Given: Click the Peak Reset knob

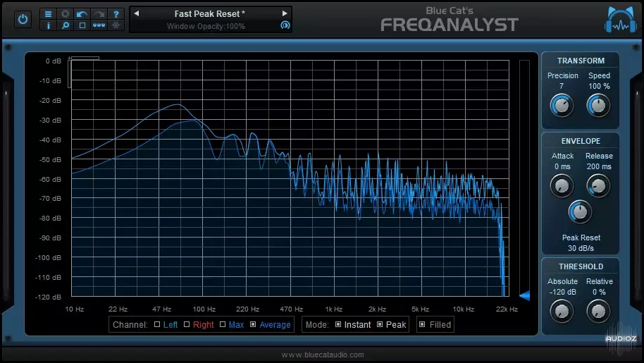Looking at the screenshot, I should [580, 212].
